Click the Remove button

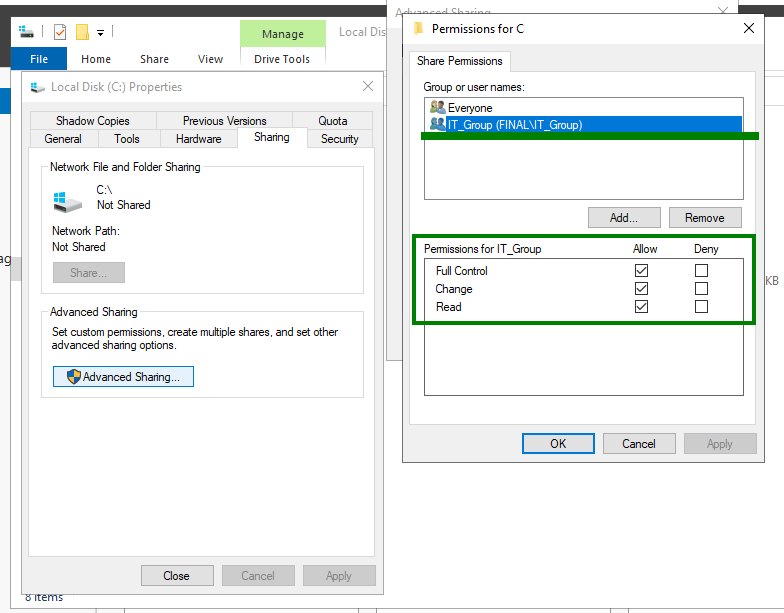pos(705,218)
